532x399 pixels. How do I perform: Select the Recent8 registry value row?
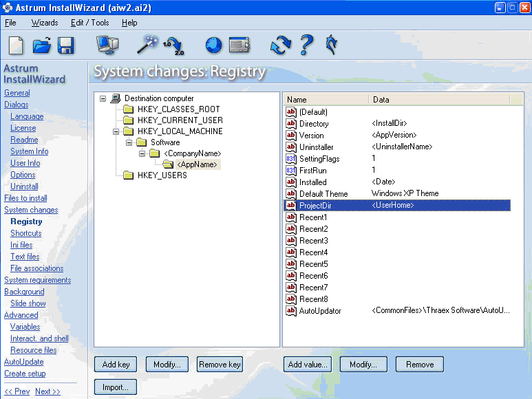point(397,299)
